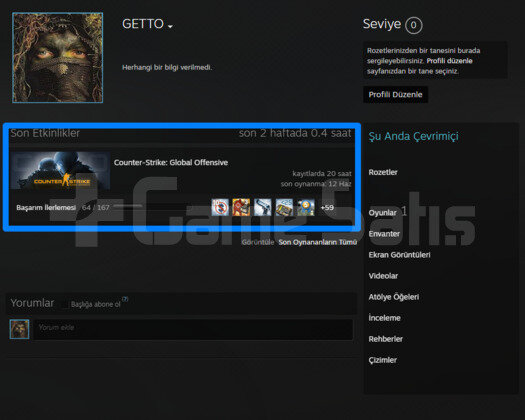
Task: Click the camouflaged soldier profile avatar
Action: pyautogui.click(x=58, y=58)
